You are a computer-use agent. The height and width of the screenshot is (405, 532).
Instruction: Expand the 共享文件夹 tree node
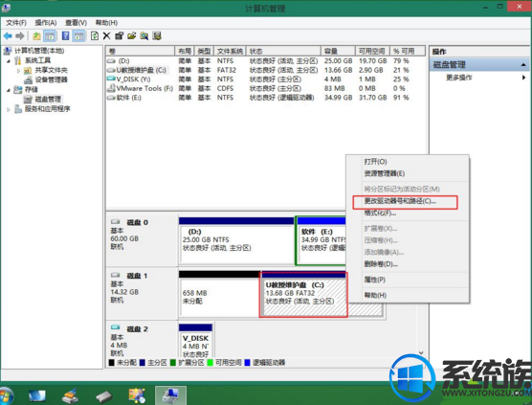tap(19, 71)
